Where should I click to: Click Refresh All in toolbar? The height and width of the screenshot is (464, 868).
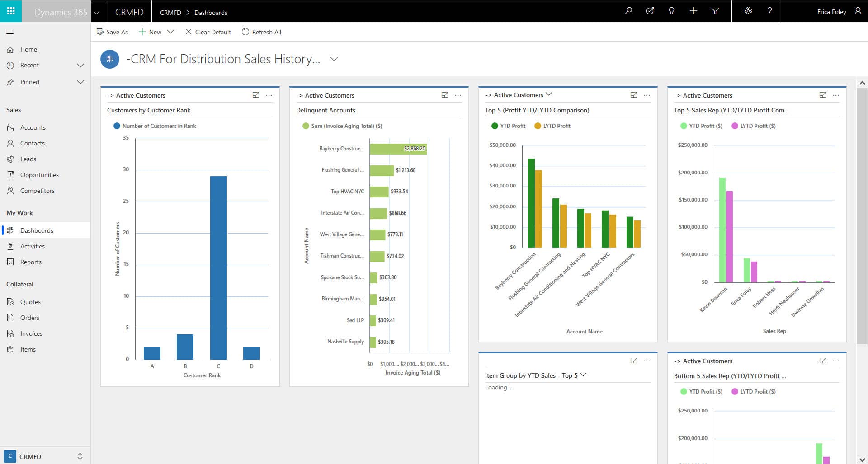[261, 32]
